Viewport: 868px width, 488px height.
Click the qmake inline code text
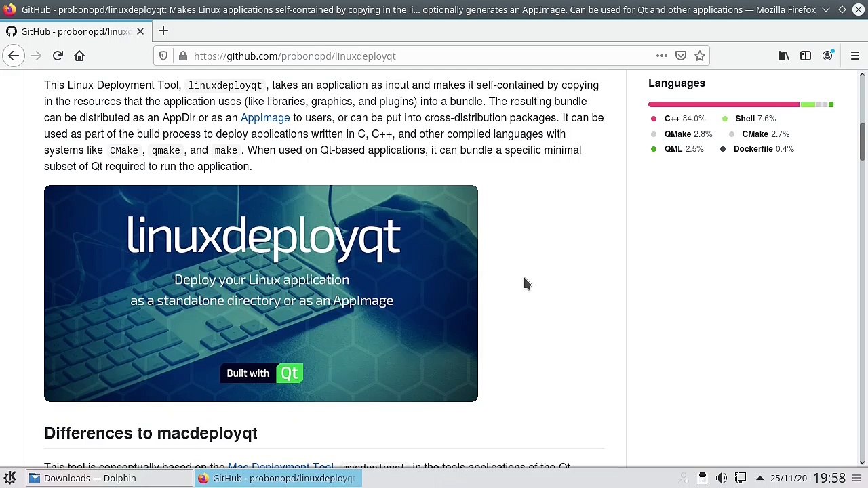166,150
